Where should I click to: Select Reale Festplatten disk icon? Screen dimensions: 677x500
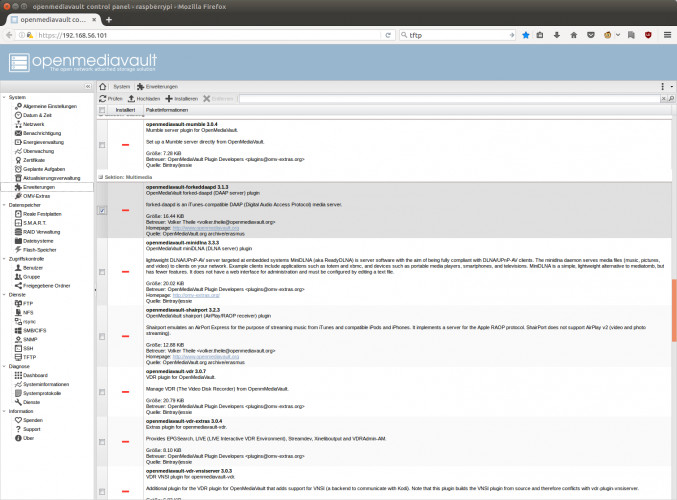click(x=18, y=214)
